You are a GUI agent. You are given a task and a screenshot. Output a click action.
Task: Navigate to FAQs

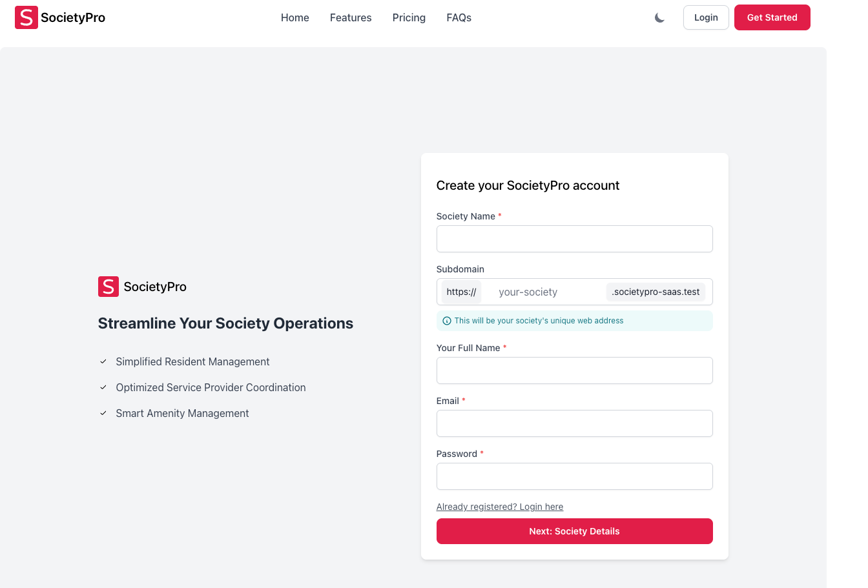pos(459,18)
